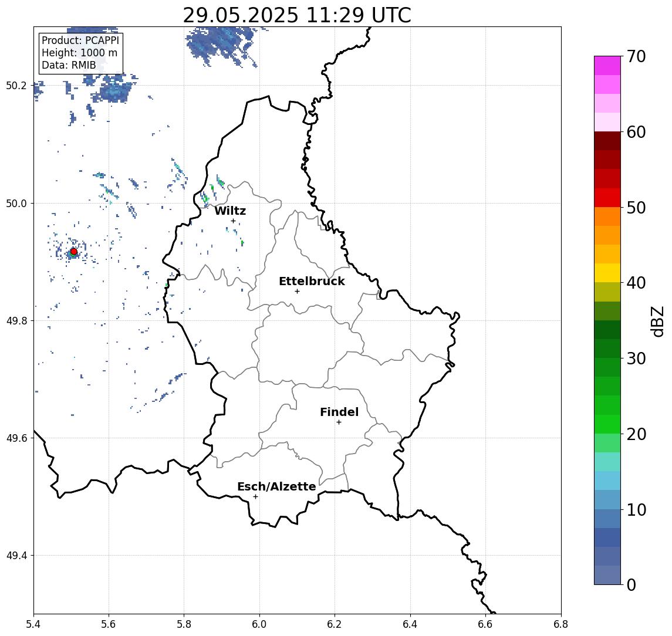Click the plot title 29.05.2025 11:29 UTC
This screenshot has width=672, height=636.
[297, 15]
